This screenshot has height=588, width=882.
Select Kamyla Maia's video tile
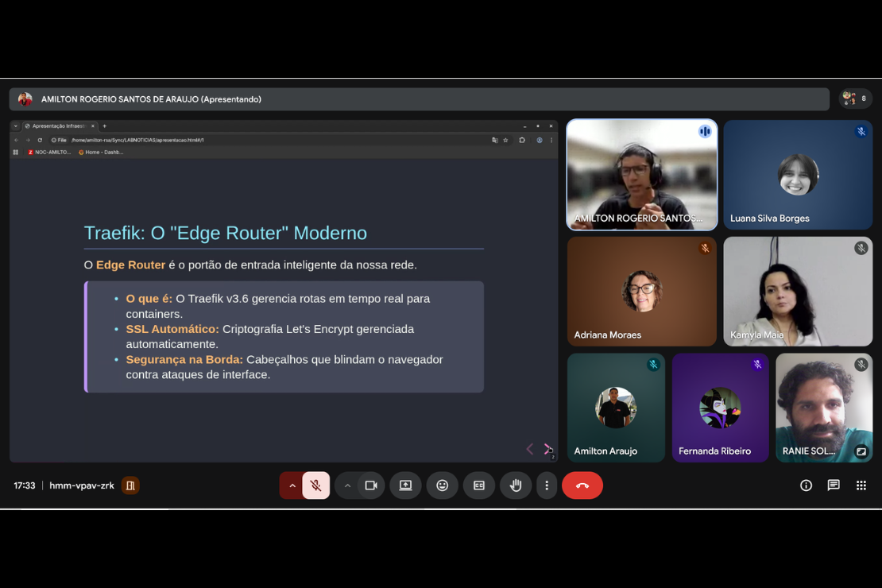point(798,291)
